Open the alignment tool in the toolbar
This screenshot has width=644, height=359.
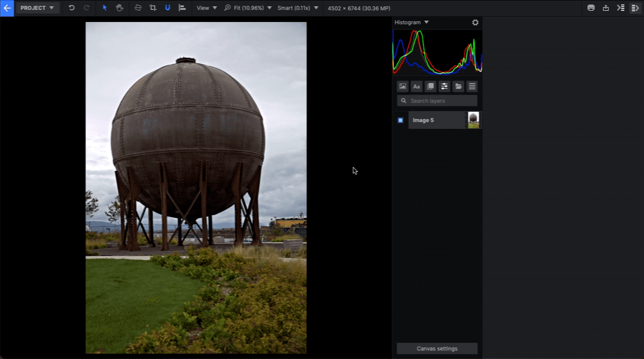[x=183, y=8]
